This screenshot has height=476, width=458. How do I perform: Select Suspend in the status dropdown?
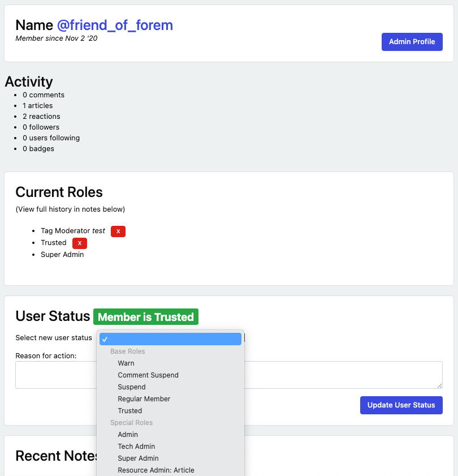click(x=132, y=387)
